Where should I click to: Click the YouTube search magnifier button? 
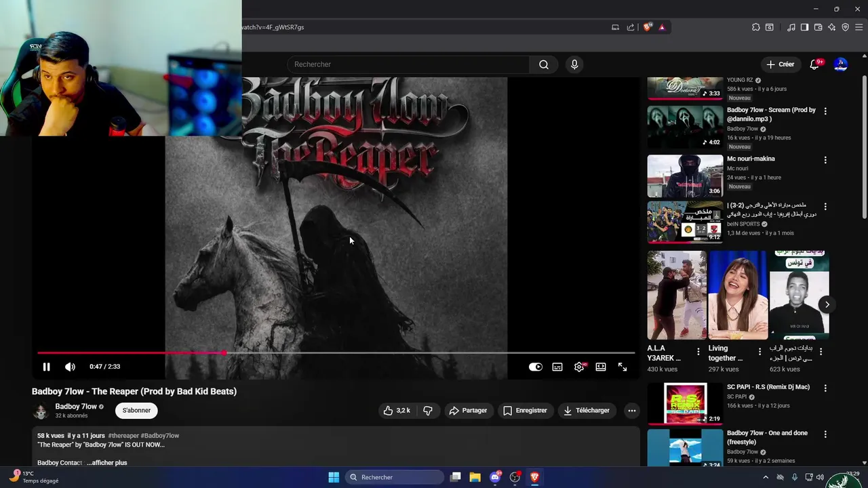pyautogui.click(x=544, y=64)
